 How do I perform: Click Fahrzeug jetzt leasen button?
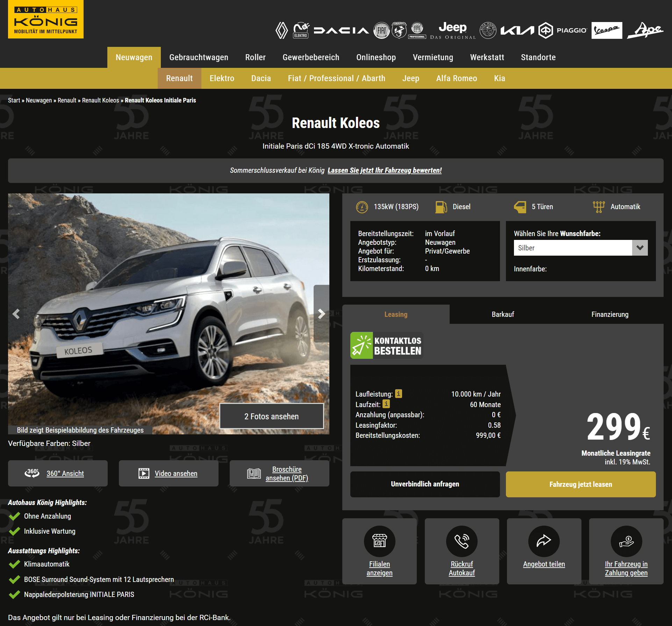coord(581,484)
